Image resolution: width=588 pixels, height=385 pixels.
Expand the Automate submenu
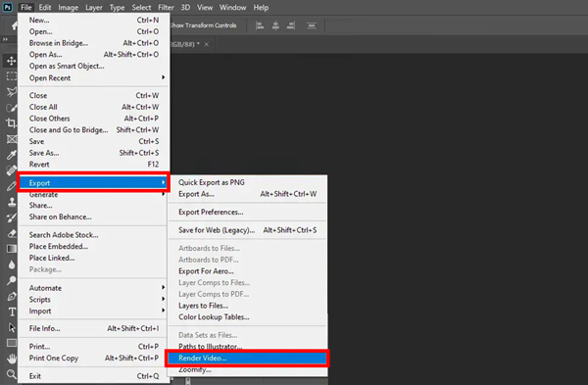tap(94, 288)
